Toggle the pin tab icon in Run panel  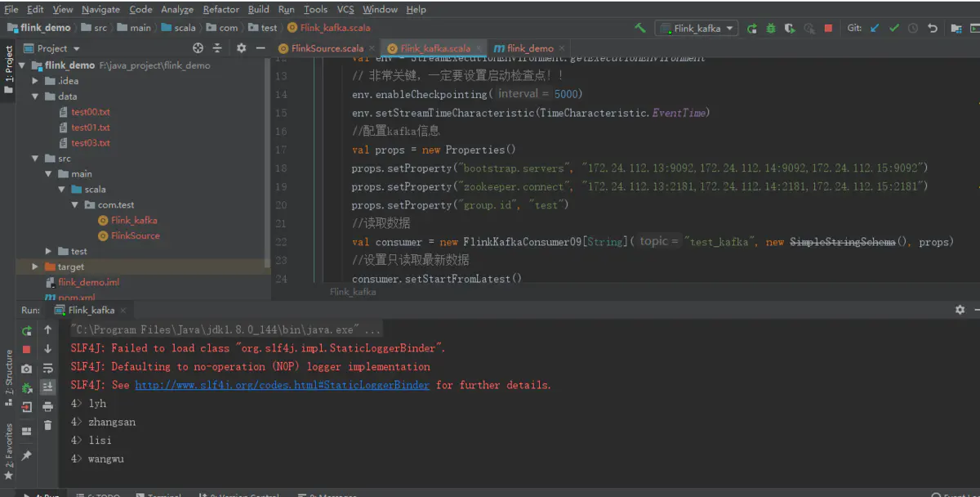[27, 455]
